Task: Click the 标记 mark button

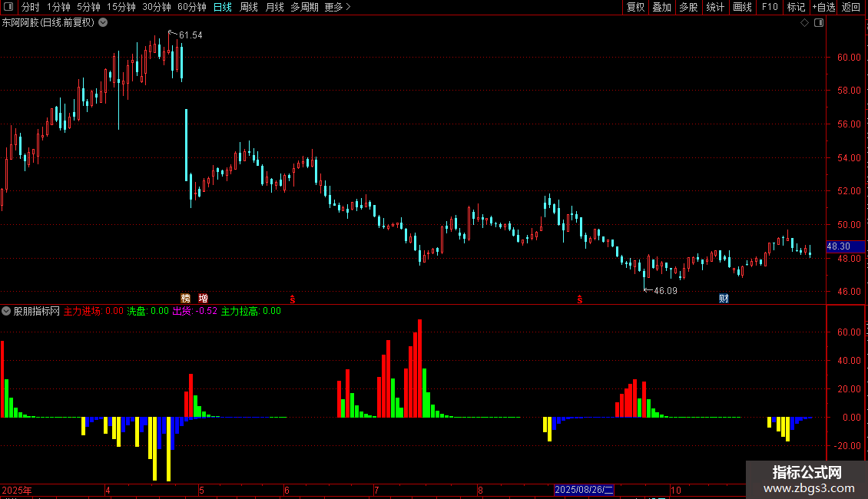Action: click(796, 7)
